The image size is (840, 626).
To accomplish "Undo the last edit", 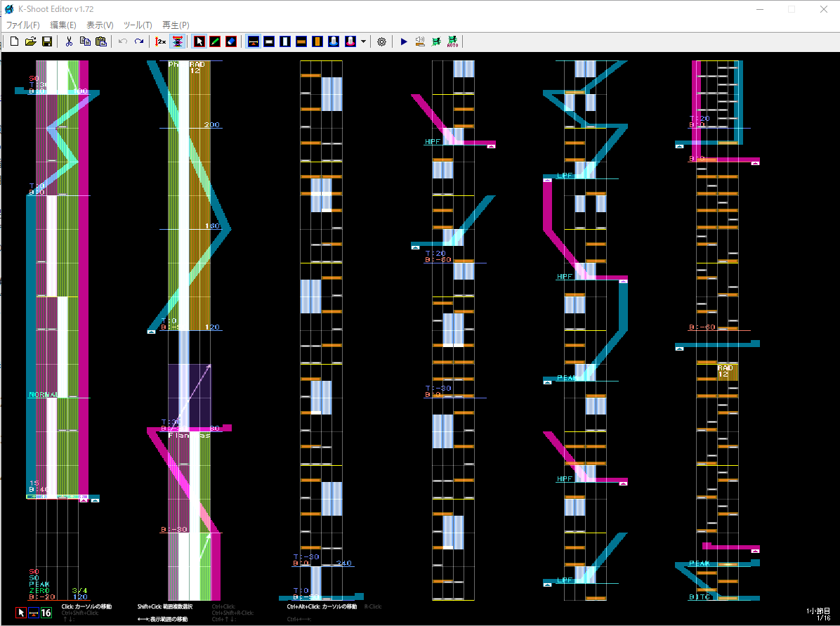I will coord(123,41).
